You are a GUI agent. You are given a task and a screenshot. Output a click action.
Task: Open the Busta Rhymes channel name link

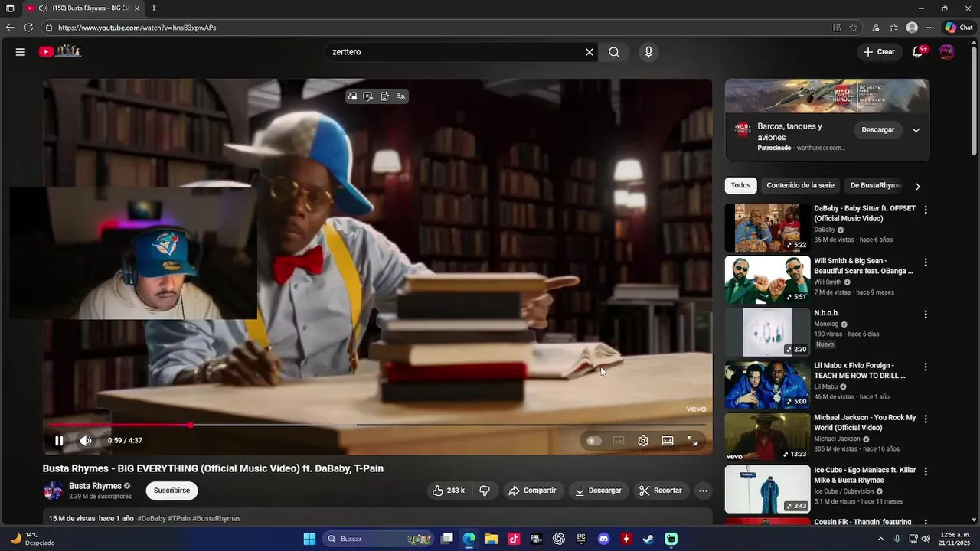(95, 486)
